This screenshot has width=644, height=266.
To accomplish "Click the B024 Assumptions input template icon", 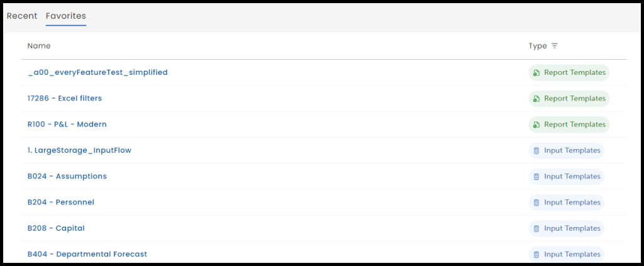I will click(x=536, y=177).
